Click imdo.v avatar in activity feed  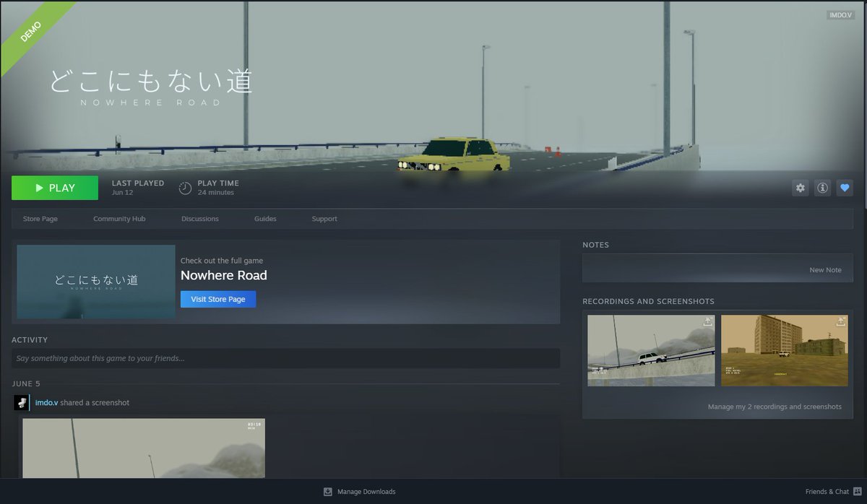tap(22, 403)
